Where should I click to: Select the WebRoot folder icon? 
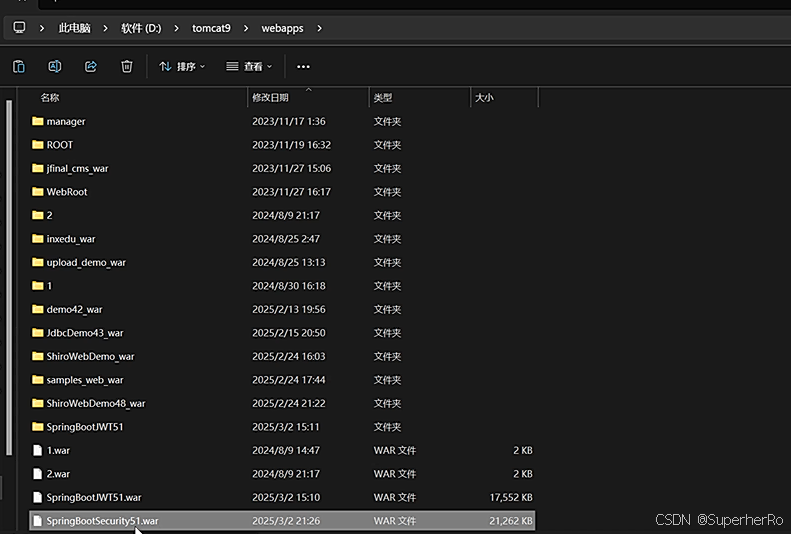(37, 192)
